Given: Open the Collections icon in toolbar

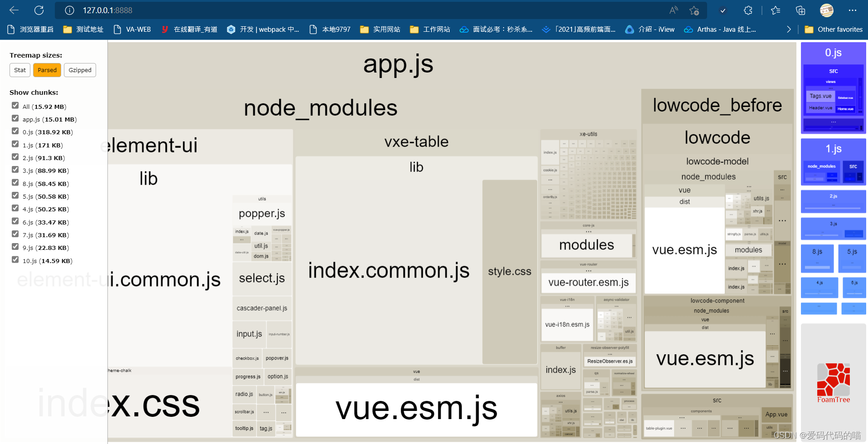Looking at the screenshot, I should 800,10.
